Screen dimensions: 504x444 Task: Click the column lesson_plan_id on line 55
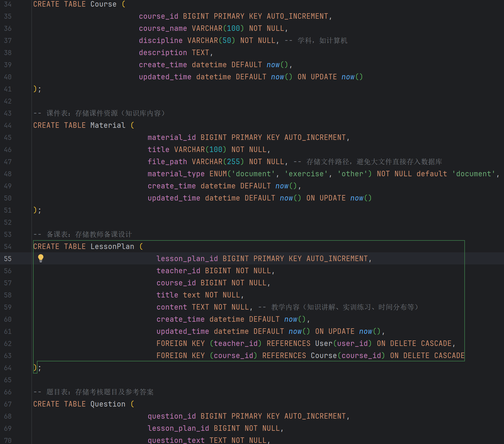[187, 259]
